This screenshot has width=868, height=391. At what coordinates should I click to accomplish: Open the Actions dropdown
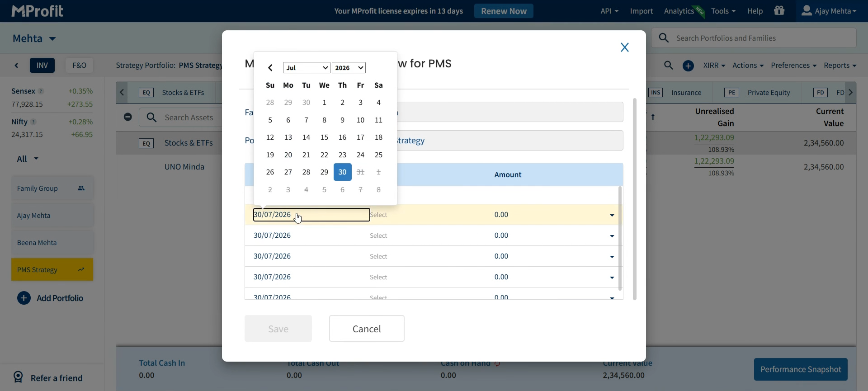click(748, 66)
